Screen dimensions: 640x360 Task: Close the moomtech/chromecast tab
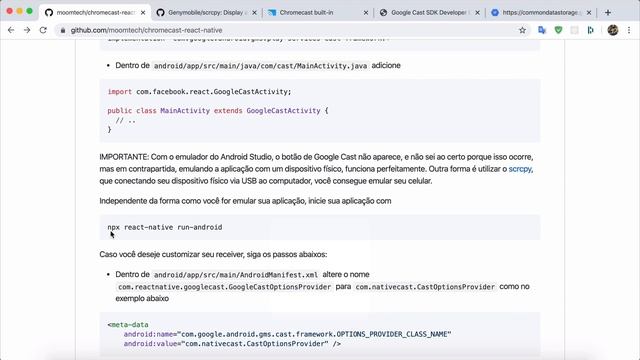[x=143, y=13]
